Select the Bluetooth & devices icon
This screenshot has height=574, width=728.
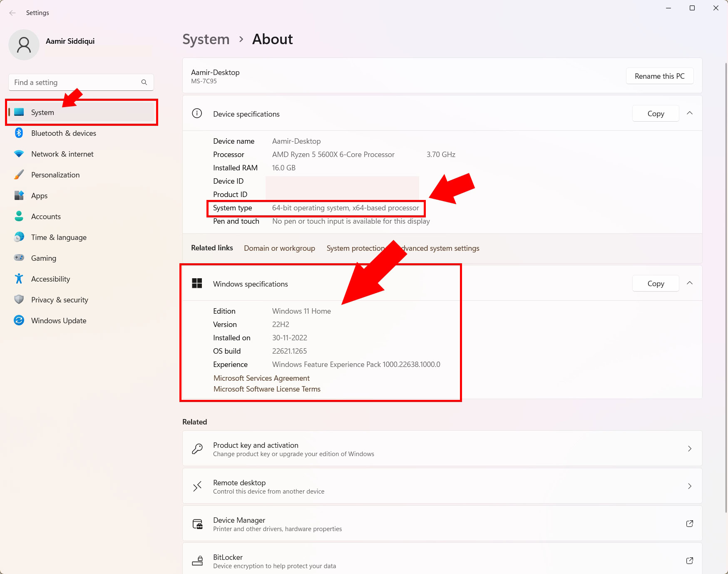pyautogui.click(x=19, y=133)
